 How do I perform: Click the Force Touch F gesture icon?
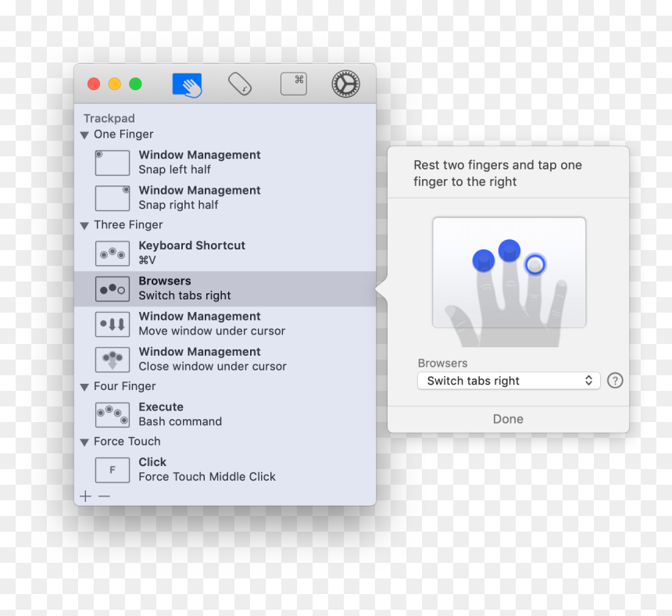[113, 470]
